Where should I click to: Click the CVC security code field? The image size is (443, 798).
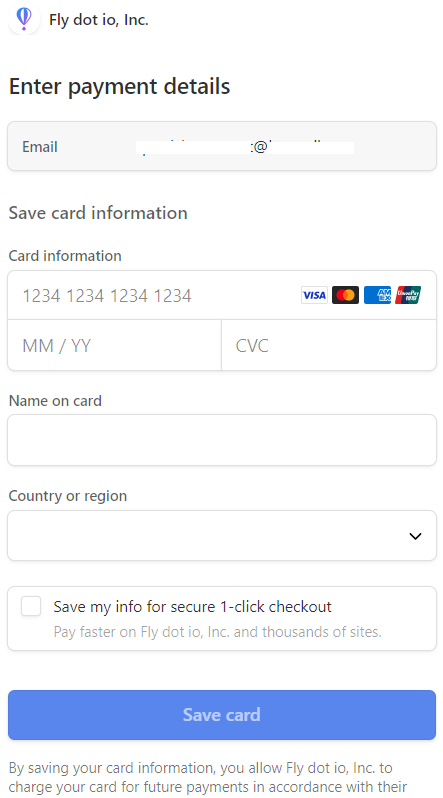[329, 346]
